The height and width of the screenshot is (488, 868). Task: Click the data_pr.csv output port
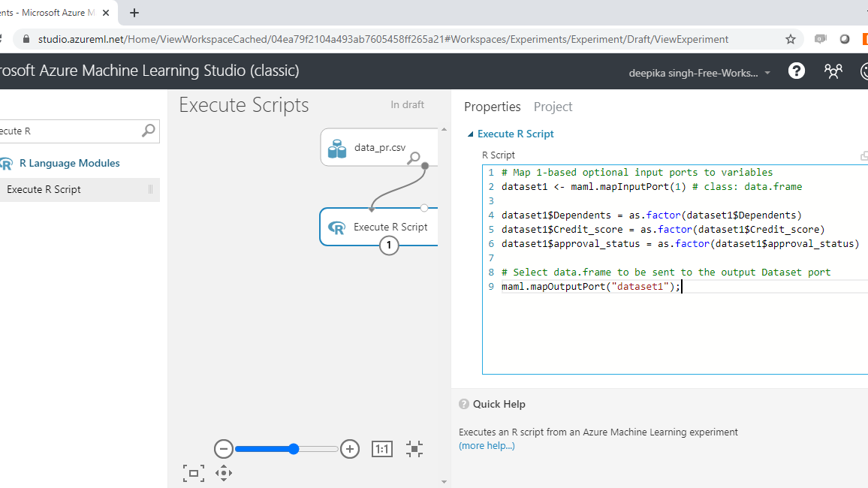(424, 165)
